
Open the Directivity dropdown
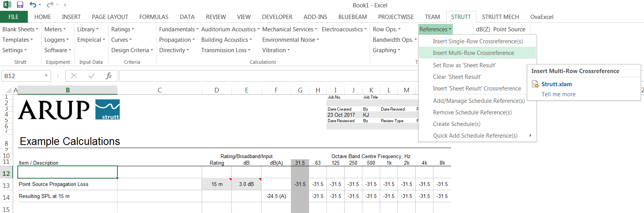pos(174,50)
